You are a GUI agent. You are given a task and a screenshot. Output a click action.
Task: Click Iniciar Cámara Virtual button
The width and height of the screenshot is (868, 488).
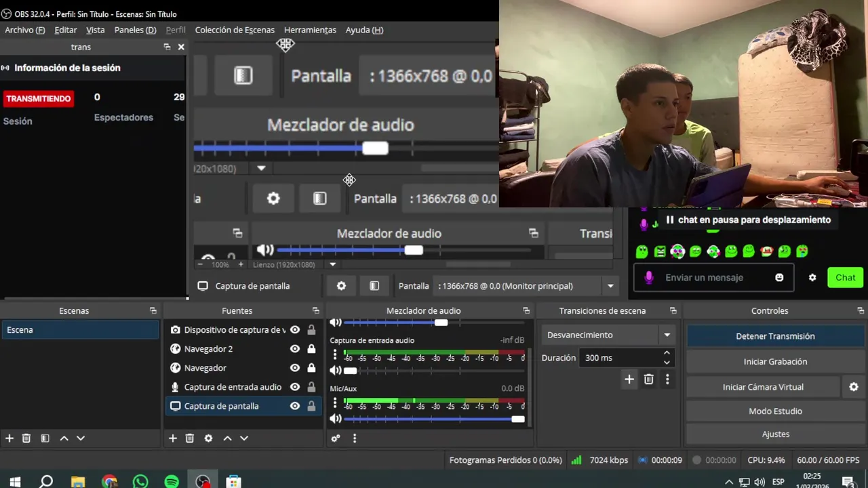click(x=763, y=387)
